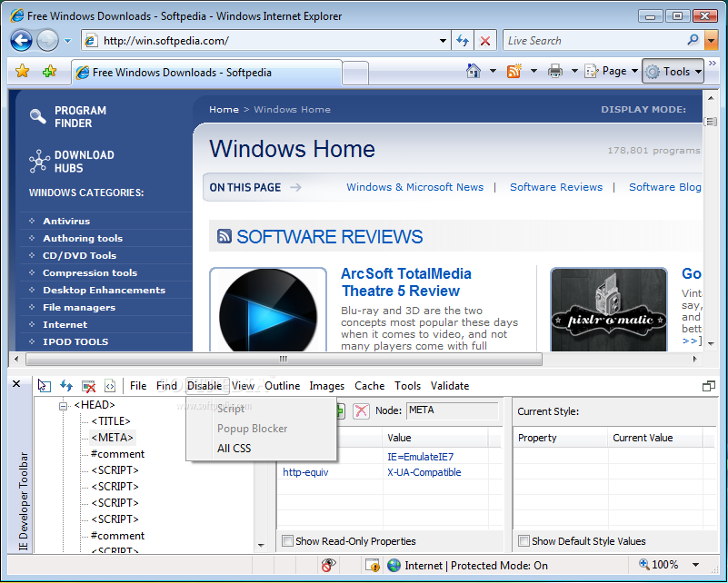Open the popup blocker status bar icon
This screenshot has height=583, width=728.
(x=328, y=565)
